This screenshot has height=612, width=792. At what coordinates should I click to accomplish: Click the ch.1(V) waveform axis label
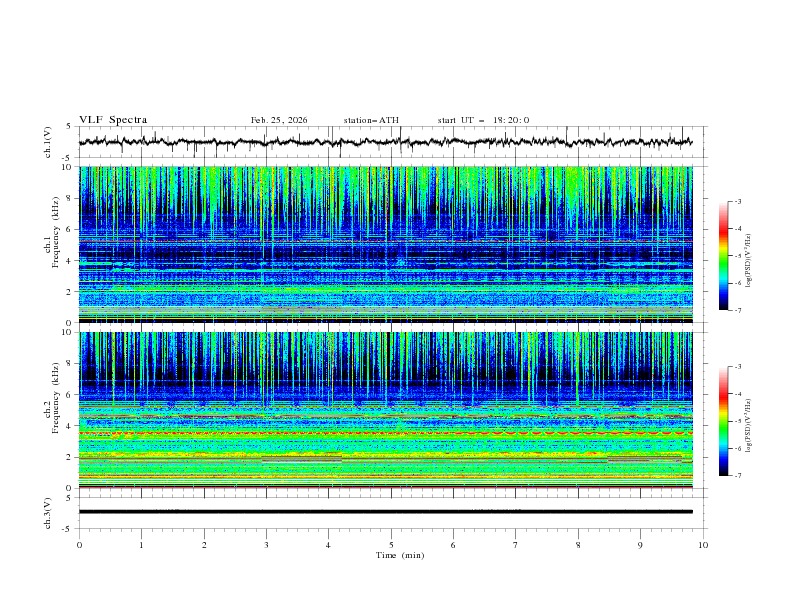point(50,142)
